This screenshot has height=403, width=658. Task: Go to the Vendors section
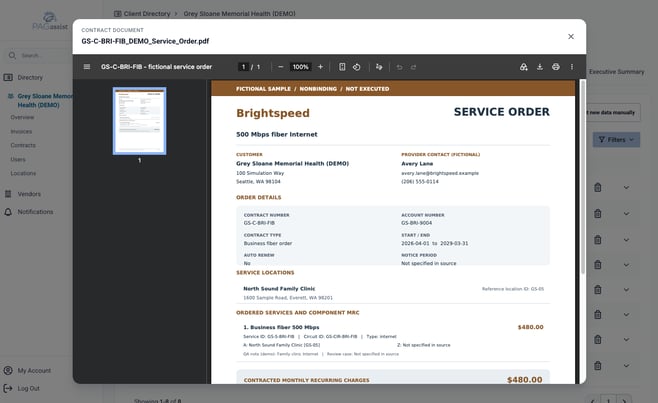pyautogui.click(x=29, y=194)
